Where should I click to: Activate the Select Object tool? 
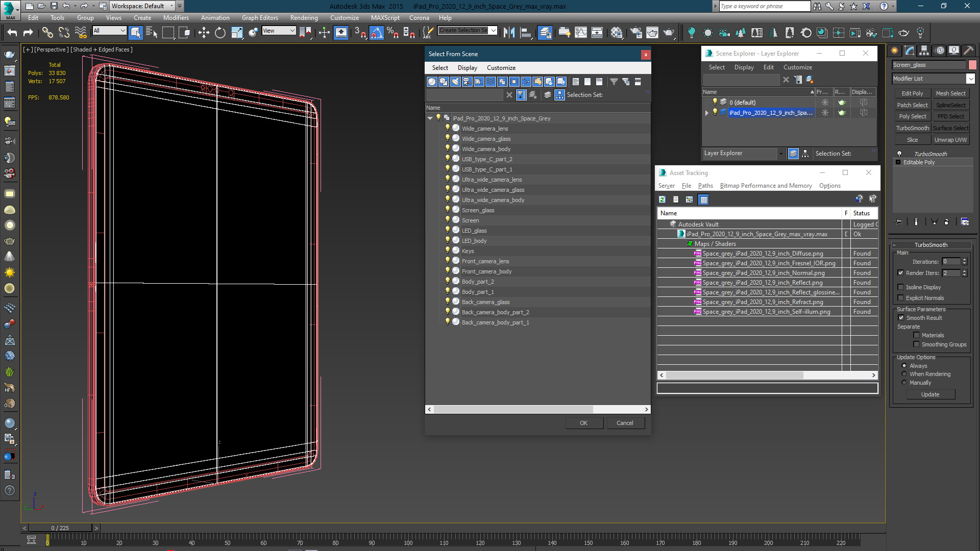pyautogui.click(x=135, y=33)
